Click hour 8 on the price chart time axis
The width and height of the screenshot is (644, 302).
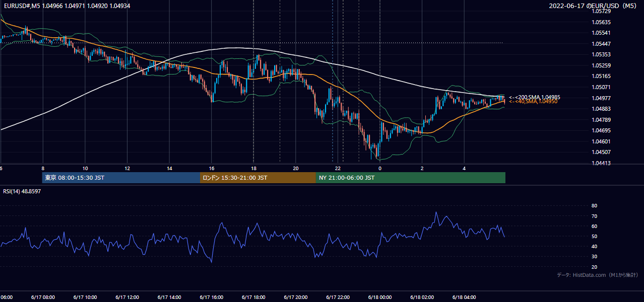pos(43,168)
